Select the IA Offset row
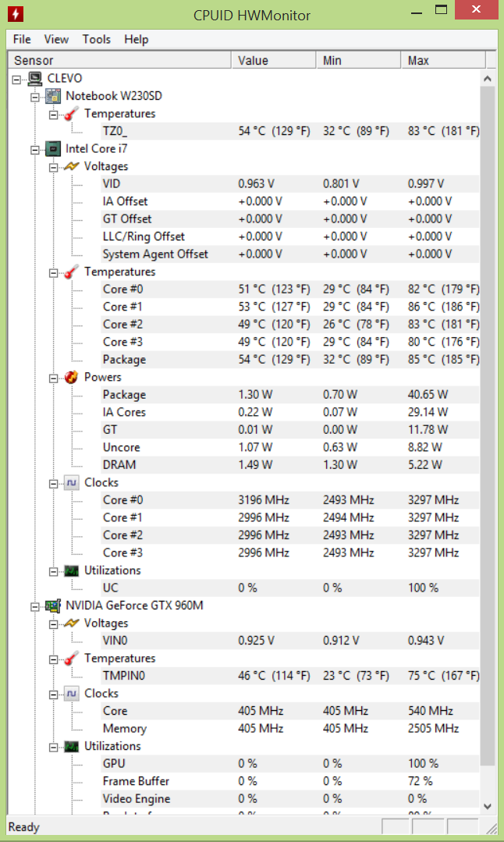 pyautogui.click(x=290, y=201)
